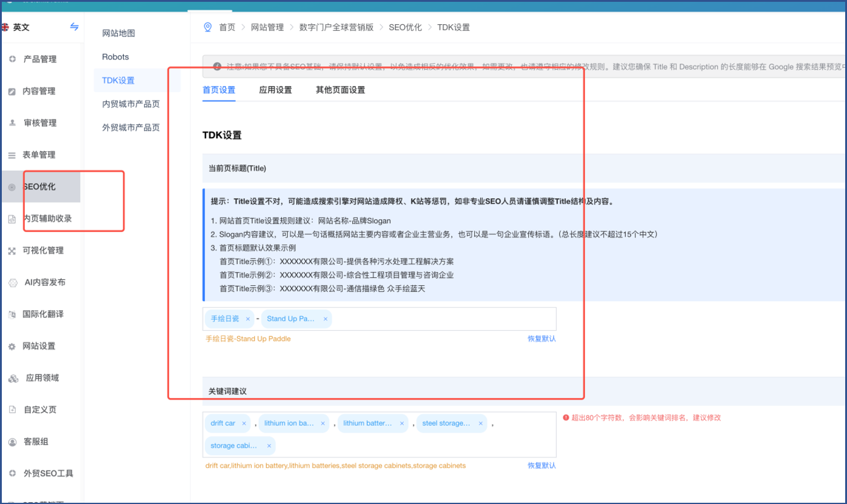Click 网站管理 in the breadcrumb
Image resolution: width=847 pixels, height=504 pixels.
pos(267,27)
